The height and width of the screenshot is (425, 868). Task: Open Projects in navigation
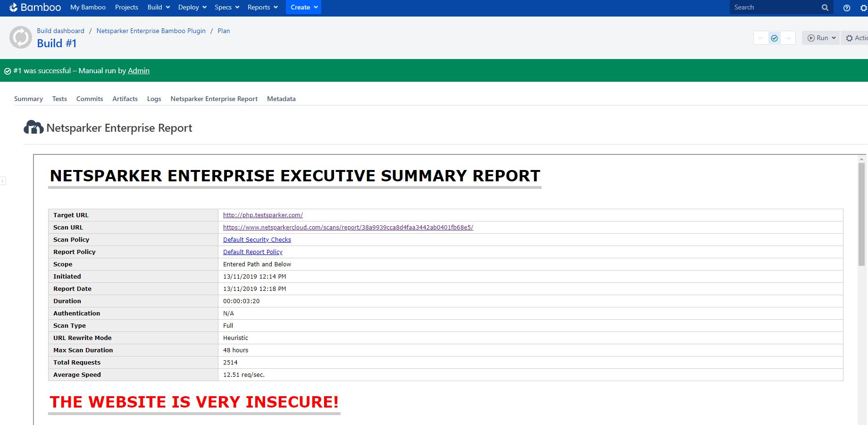click(x=126, y=7)
